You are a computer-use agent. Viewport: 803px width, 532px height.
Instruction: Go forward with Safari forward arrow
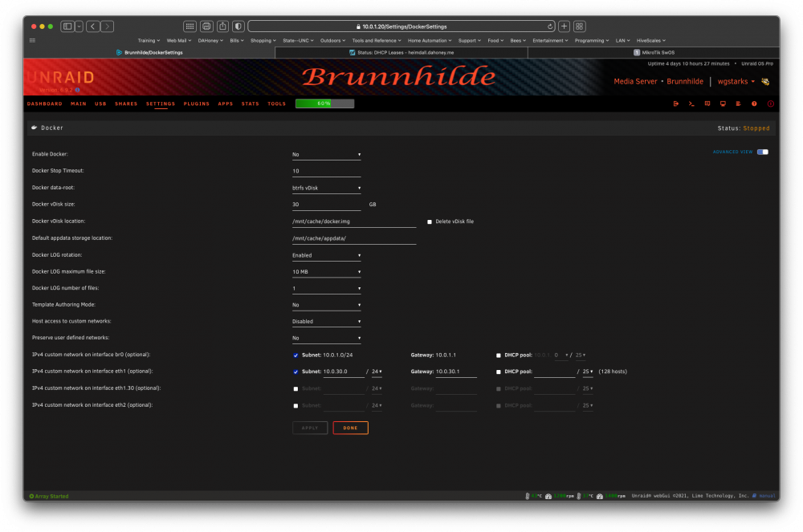(107, 26)
